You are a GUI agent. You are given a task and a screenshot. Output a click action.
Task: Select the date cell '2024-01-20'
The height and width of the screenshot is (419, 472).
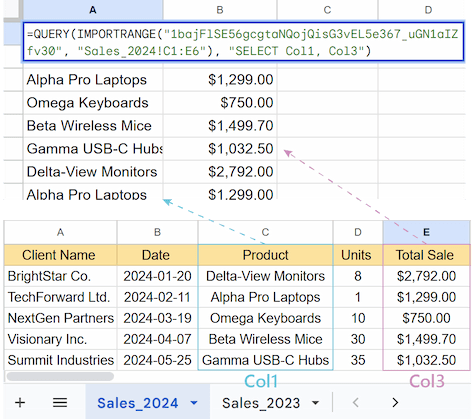pos(157,276)
